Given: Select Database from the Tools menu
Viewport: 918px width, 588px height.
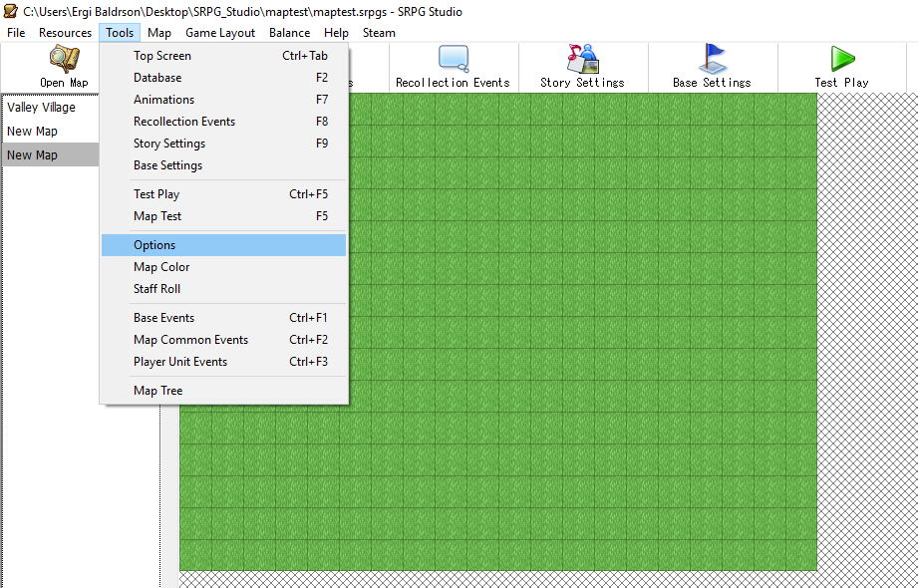Looking at the screenshot, I should click(x=156, y=77).
